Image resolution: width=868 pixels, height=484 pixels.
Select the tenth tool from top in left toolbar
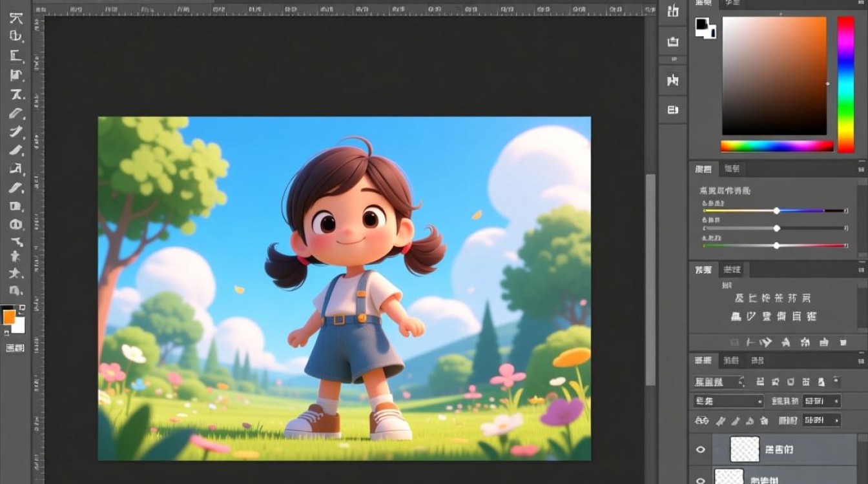[x=16, y=188]
